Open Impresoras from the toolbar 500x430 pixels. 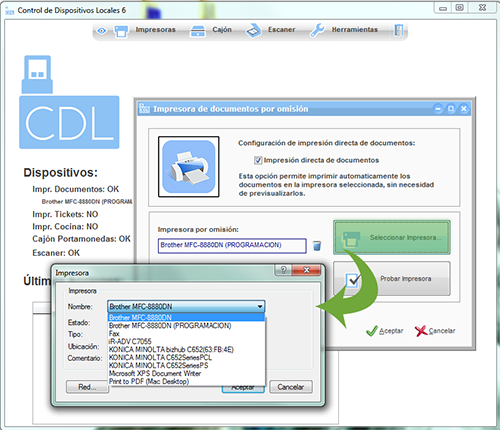pyautogui.click(x=145, y=31)
